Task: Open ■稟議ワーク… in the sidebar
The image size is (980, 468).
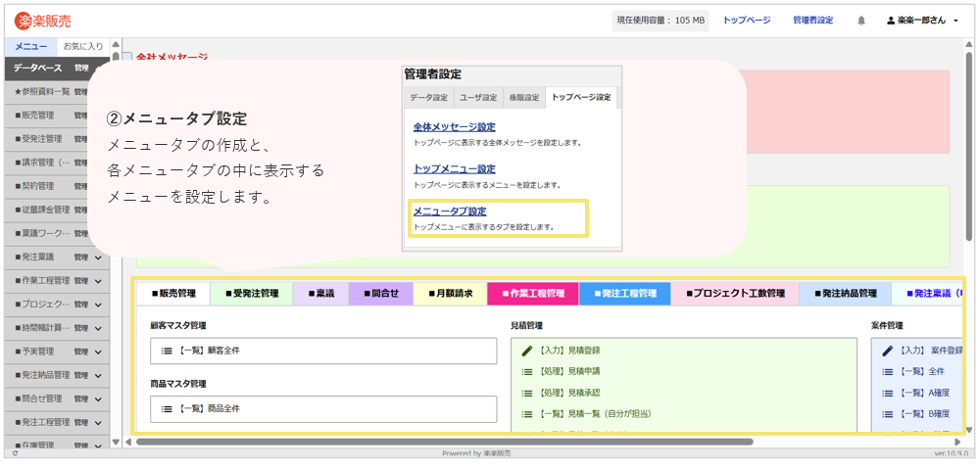Action: coord(42,233)
